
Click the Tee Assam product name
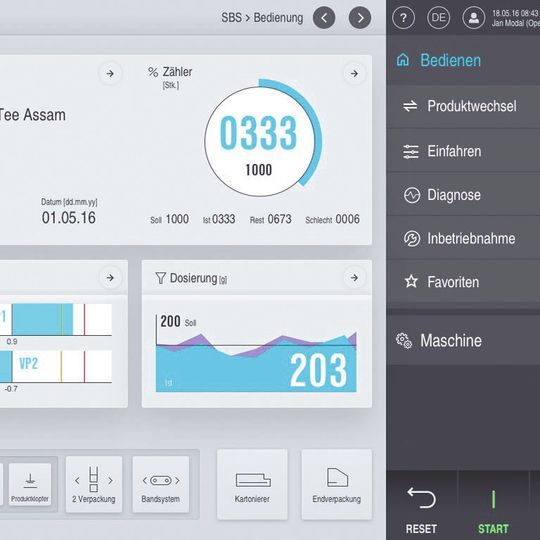click(x=33, y=115)
